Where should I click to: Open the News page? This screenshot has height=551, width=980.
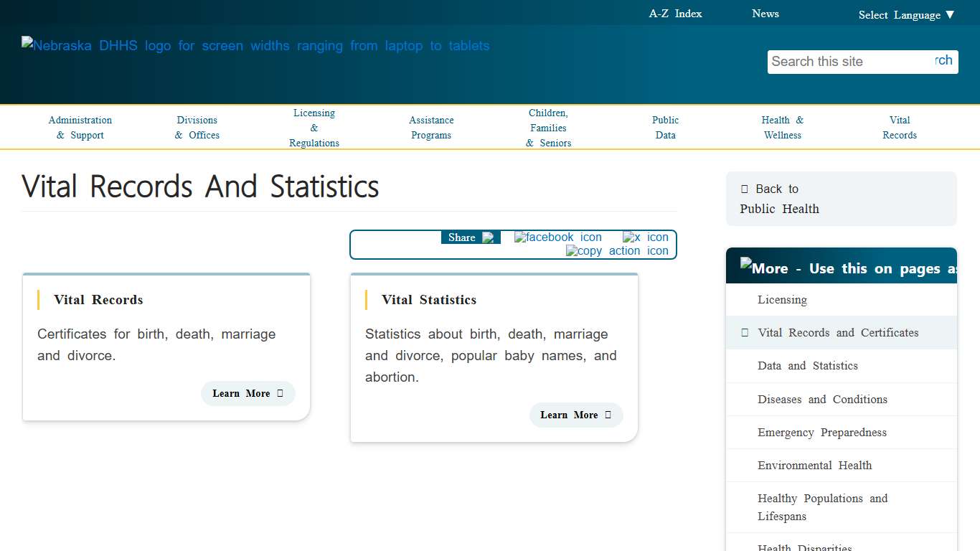(765, 13)
